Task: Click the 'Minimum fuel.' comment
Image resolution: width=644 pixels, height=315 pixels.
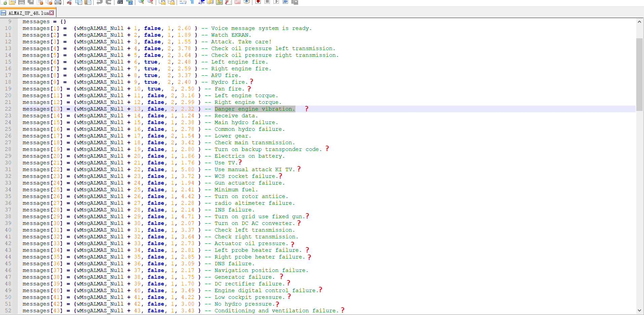Action: pos(236,190)
